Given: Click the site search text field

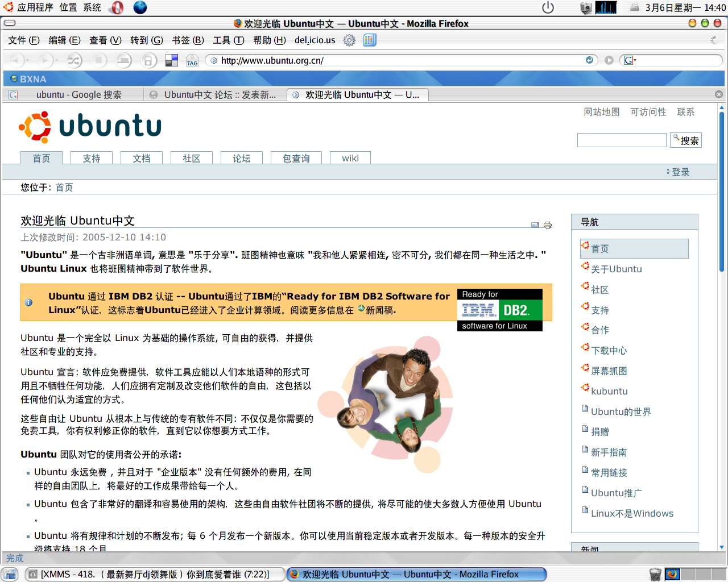Looking at the screenshot, I should pyautogui.click(x=622, y=140).
